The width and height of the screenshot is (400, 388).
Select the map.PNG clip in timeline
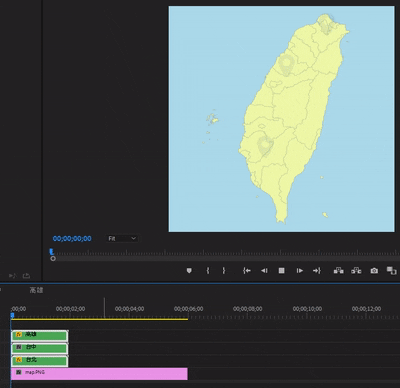[99, 374]
